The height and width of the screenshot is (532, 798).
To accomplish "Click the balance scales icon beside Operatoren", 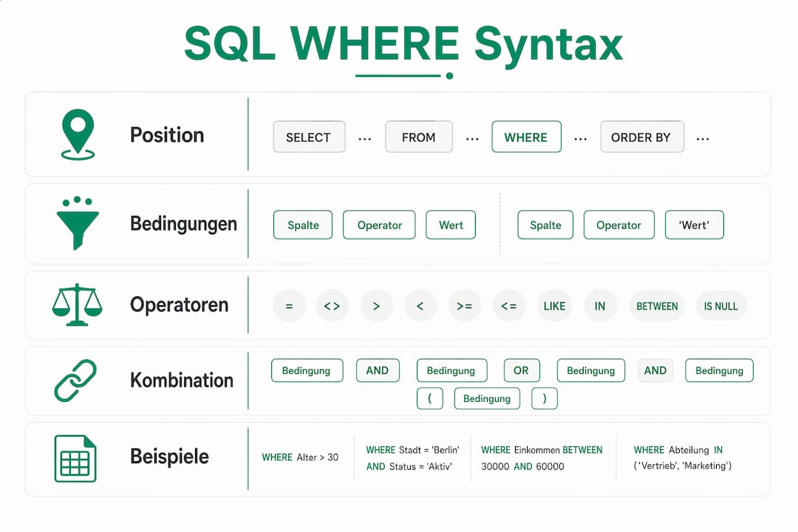I will (78, 305).
